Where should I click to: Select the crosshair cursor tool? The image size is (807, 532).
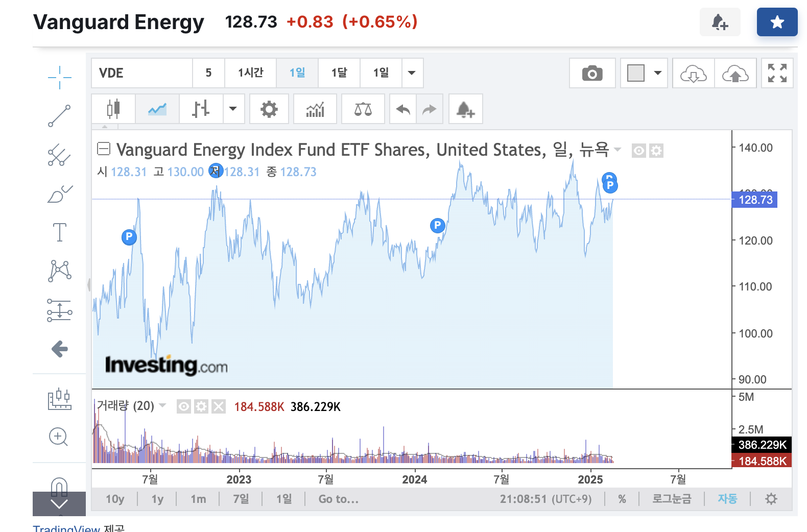(x=59, y=77)
